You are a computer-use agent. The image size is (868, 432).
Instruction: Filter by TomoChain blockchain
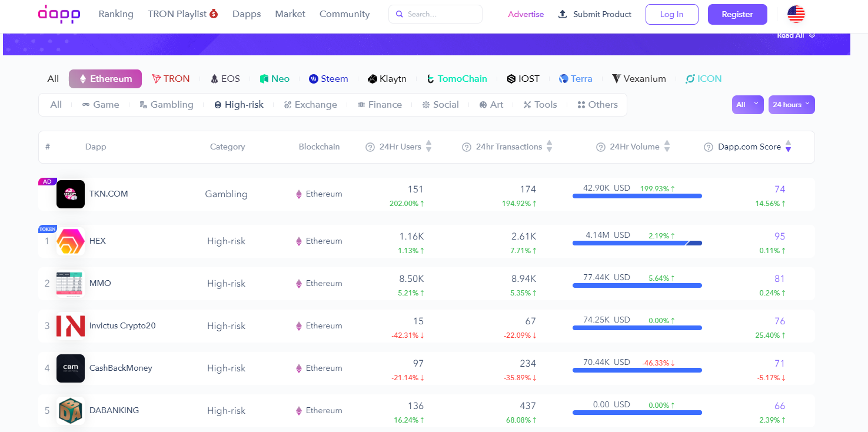pyautogui.click(x=457, y=79)
